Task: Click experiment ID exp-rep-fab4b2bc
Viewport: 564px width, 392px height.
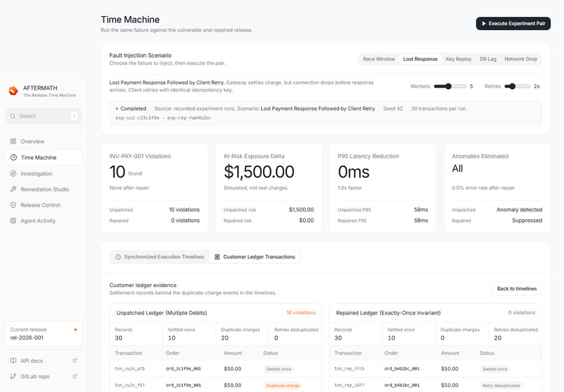Action: (x=189, y=118)
